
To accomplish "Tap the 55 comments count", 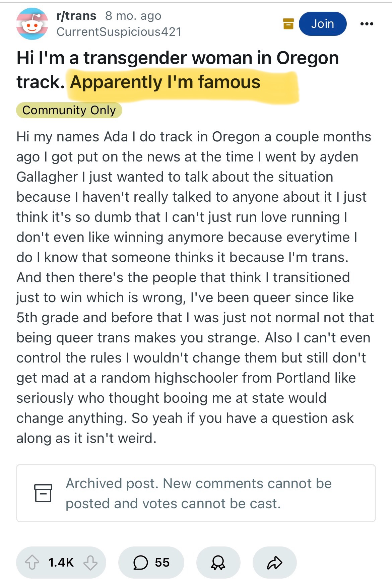I will coord(162,562).
